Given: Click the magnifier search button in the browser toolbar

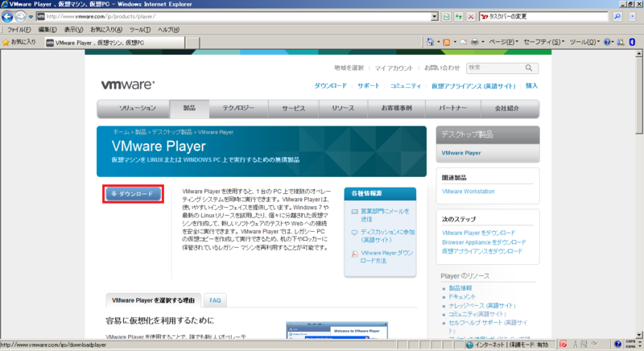Looking at the screenshot, I should click(x=617, y=16).
